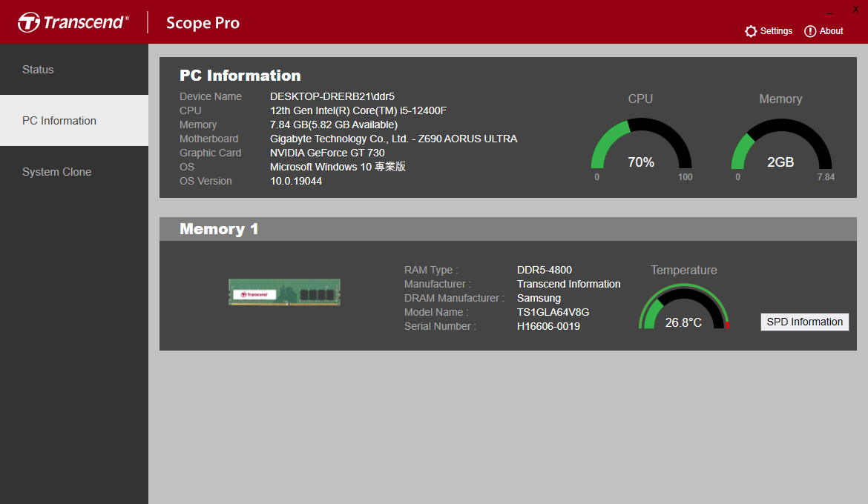The width and height of the screenshot is (868, 504).
Task: Click the Transcend logo
Action: coord(73,22)
